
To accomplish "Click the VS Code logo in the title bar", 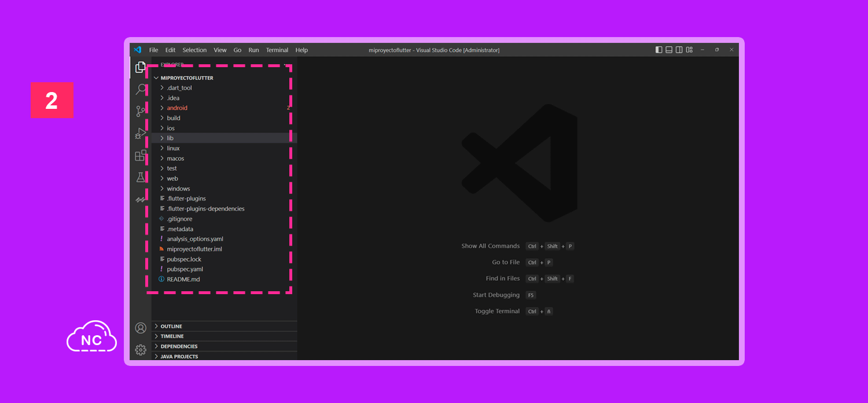I will [137, 50].
